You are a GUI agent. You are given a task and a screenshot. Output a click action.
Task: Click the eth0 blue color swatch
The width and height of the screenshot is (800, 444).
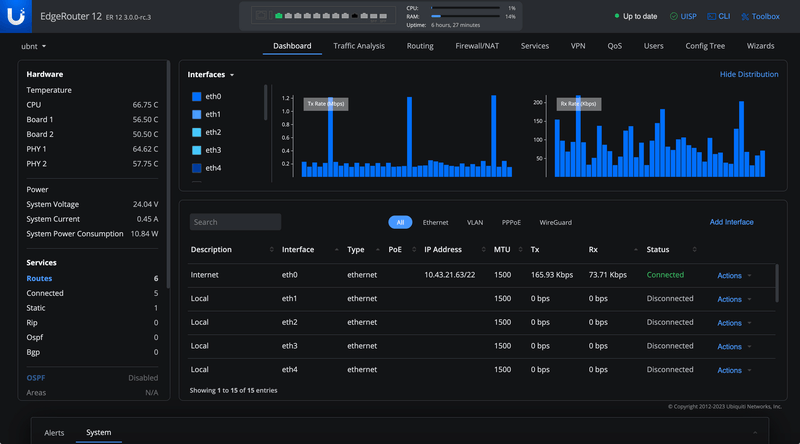(196, 96)
